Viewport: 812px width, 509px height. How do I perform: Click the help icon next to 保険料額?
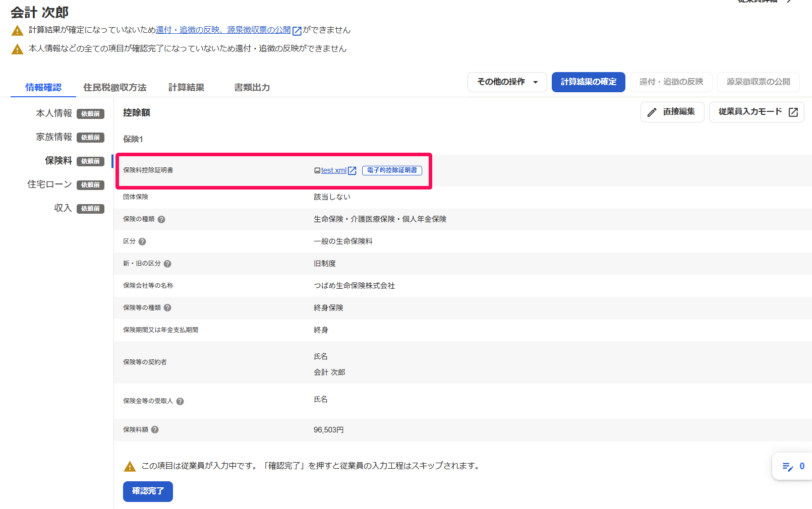tap(155, 429)
